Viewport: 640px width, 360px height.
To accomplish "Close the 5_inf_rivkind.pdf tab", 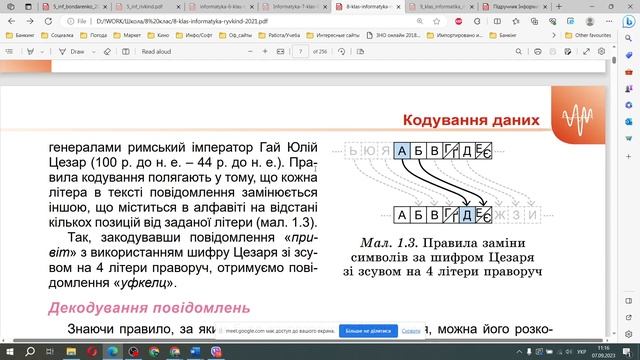I will coord(178,7).
